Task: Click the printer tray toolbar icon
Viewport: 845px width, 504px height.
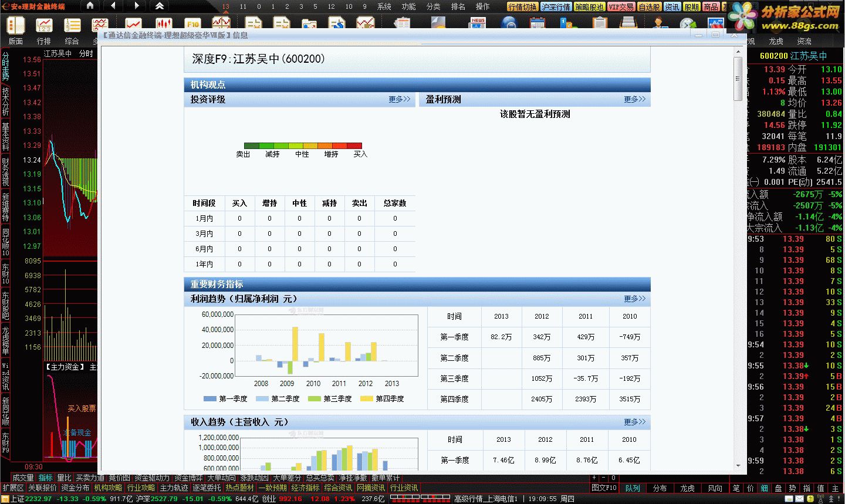Action: pos(628,23)
